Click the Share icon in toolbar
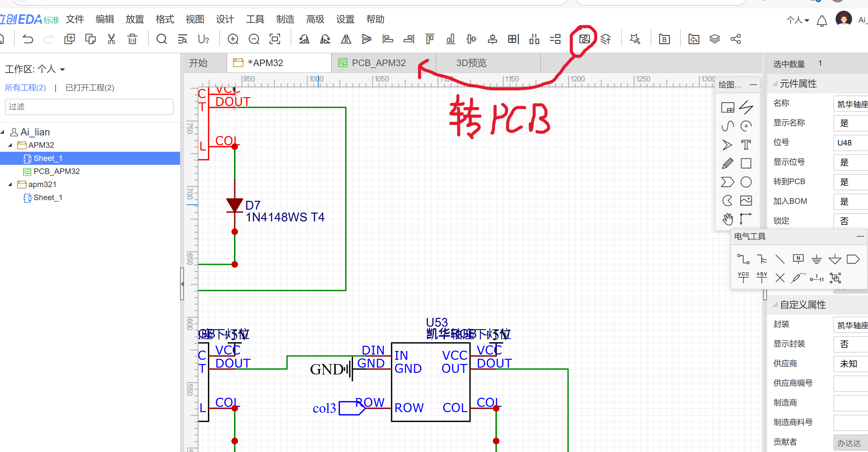 [x=735, y=39]
